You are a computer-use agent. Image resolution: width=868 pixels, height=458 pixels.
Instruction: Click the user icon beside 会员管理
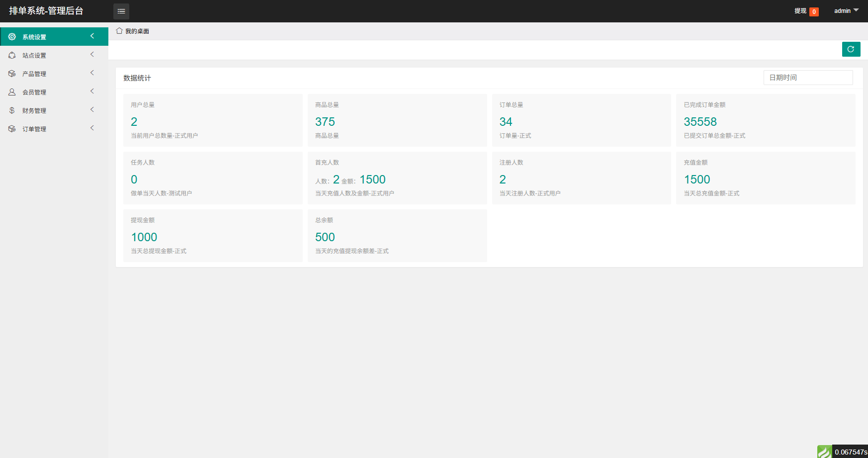12,92
